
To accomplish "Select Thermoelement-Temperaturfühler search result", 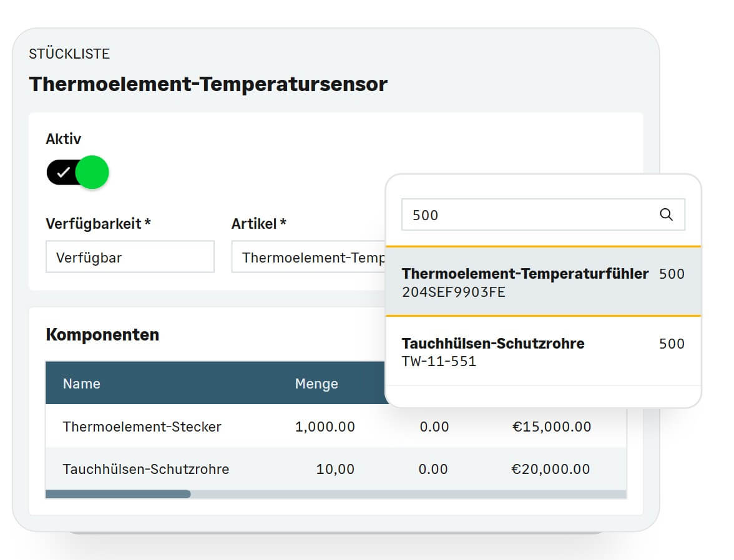I will [x=543, y=282].
